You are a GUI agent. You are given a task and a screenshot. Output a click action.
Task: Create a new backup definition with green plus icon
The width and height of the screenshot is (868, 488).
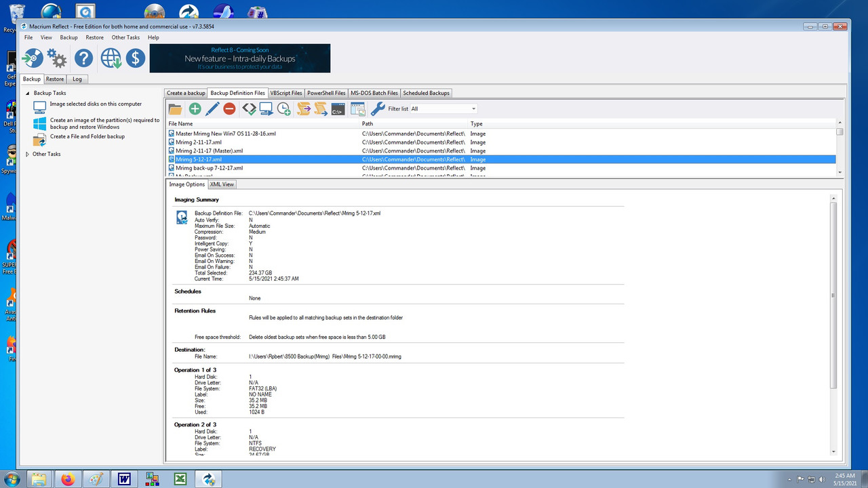[195, 108]
